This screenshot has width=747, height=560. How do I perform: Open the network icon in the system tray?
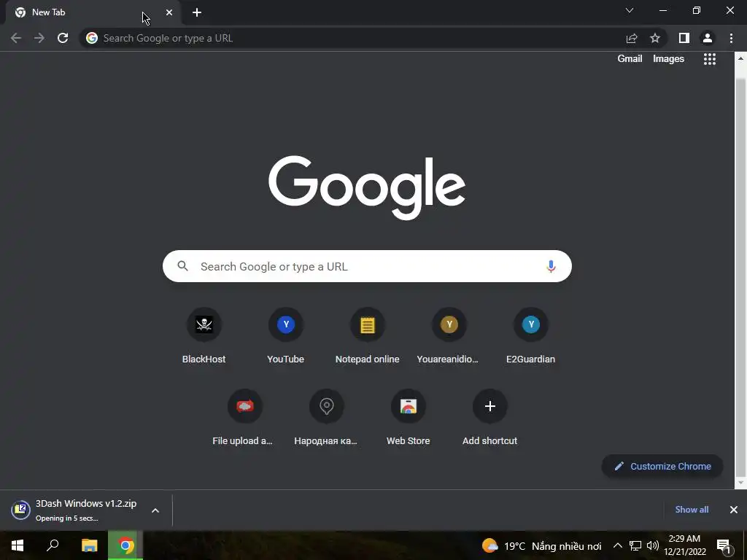point(635,545)
